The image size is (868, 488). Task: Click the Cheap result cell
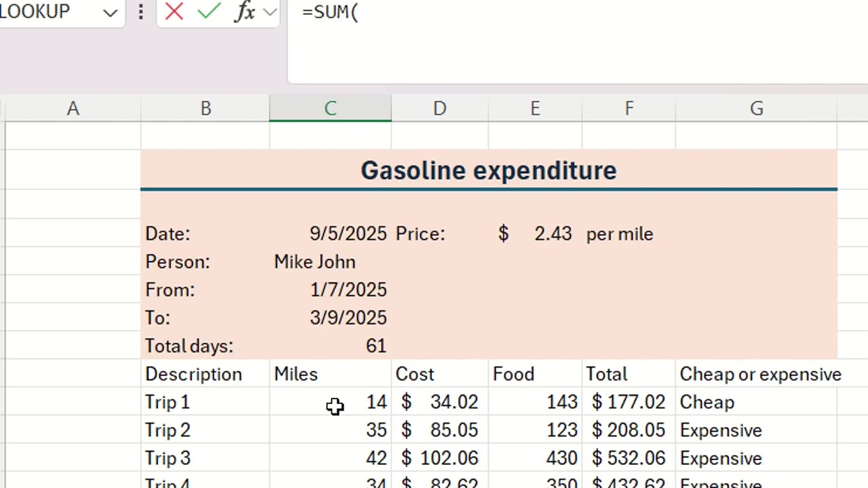(756, 403)
